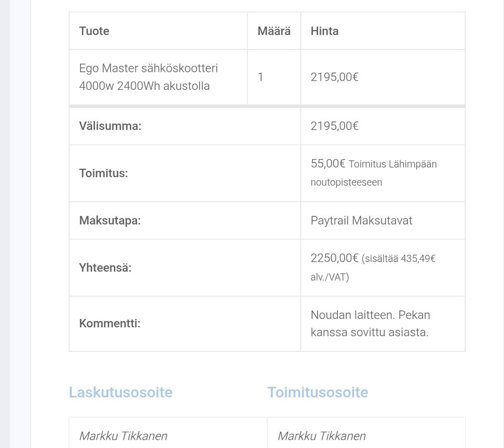Click the Toimitus label
504x448 pixels.
click(103, 173)
